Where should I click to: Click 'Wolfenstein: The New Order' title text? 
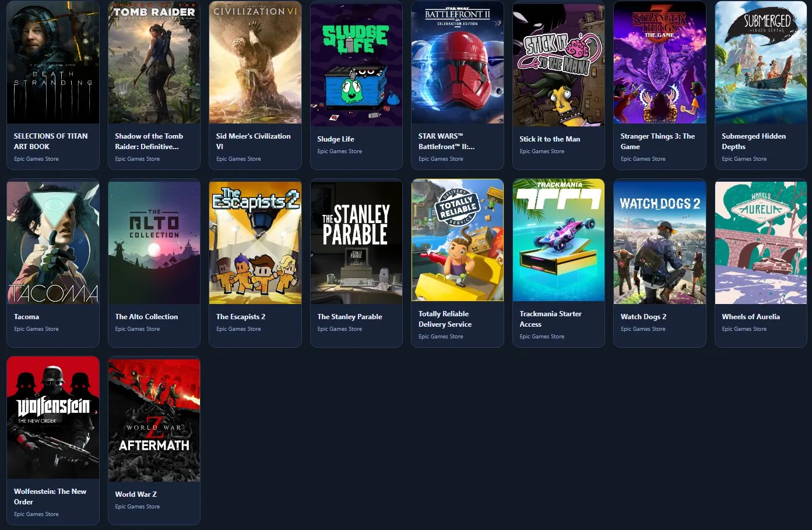[x=50, y=497]
